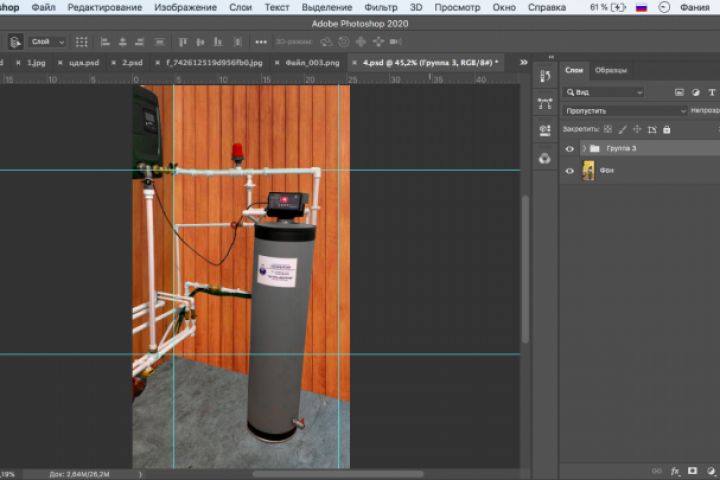This screenshot has height=480, width=720.
Task: Add a layer mask icon
Action: (x=692, y=470)
